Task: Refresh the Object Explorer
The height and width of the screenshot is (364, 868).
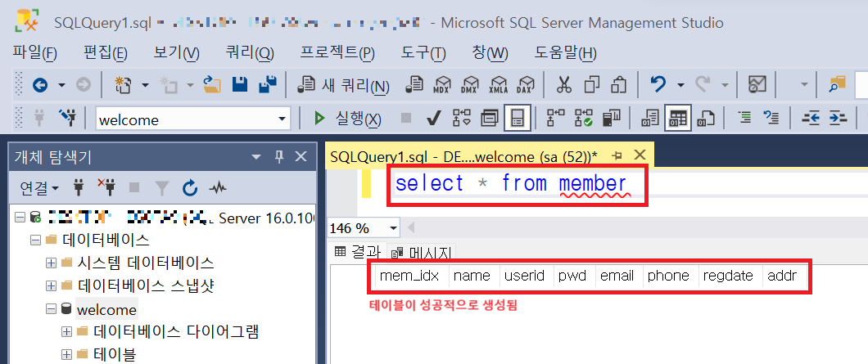Action: pyautogui.click(x=190, y=188)
